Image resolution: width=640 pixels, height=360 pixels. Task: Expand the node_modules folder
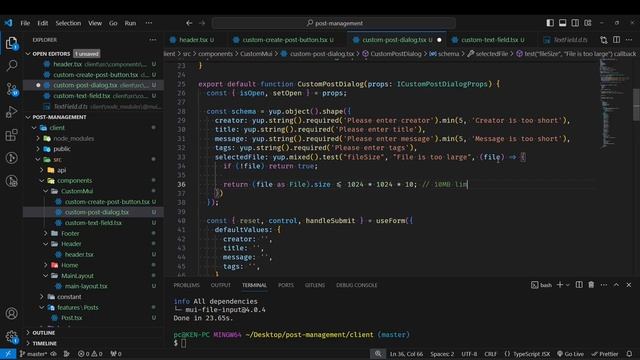(73, 138)
